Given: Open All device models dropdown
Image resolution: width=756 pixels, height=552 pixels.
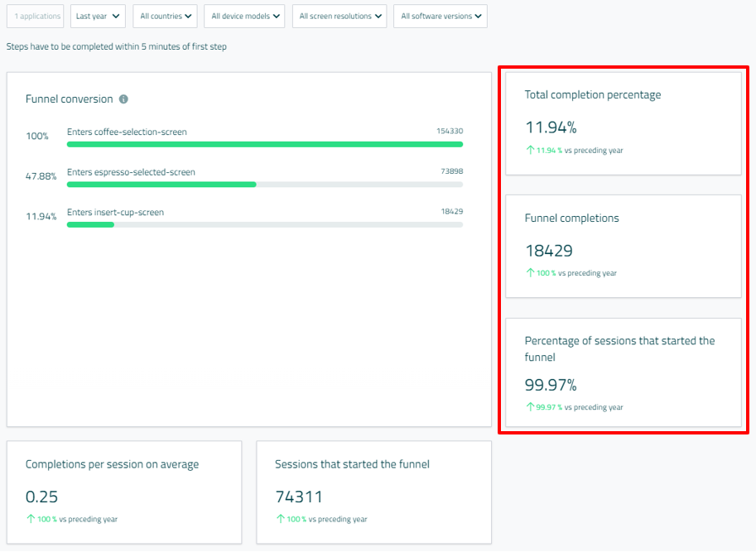Looking at the screenshot, I should (x=244, y=17).
